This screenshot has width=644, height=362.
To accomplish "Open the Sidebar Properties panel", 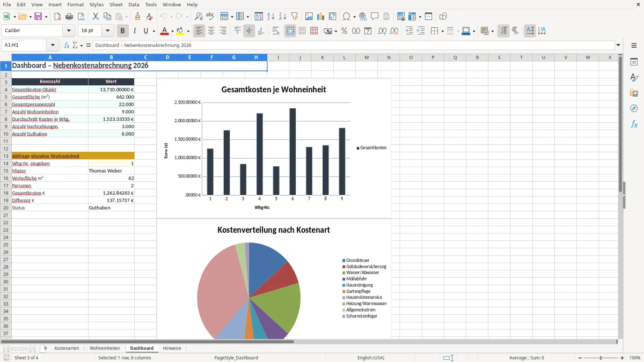I will point(634,62).
